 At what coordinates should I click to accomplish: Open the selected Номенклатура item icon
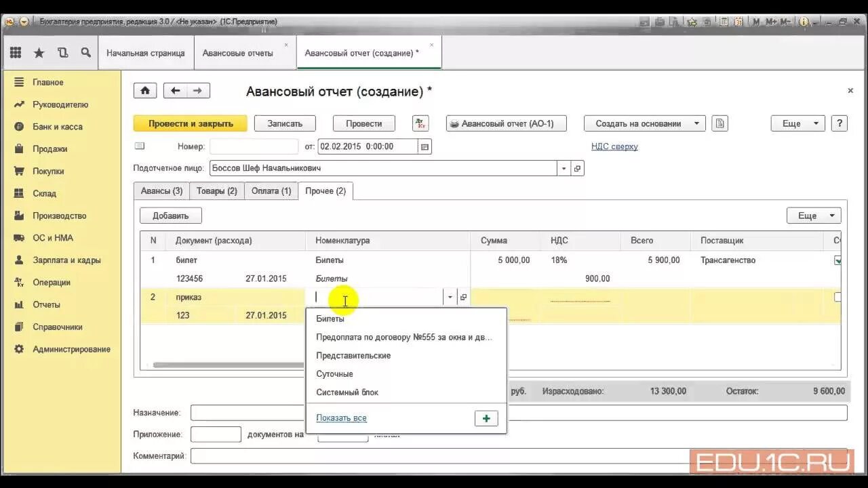pos(463,297)
